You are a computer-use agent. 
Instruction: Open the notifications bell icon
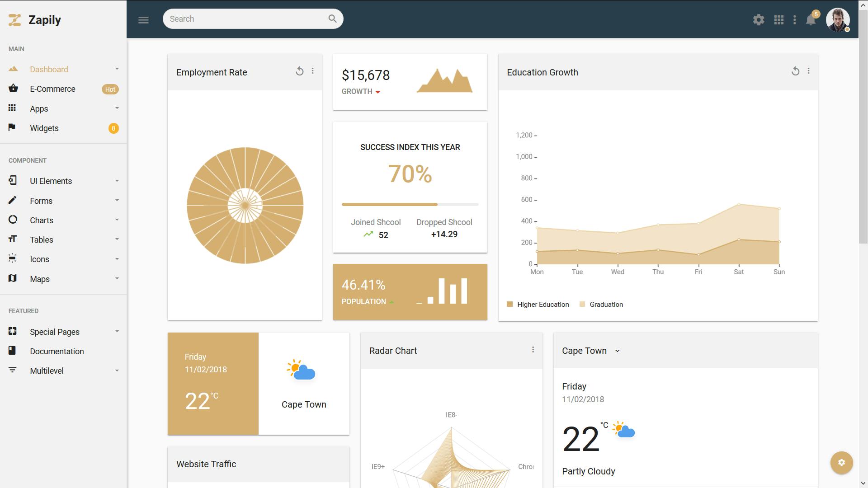click(811, 19)
